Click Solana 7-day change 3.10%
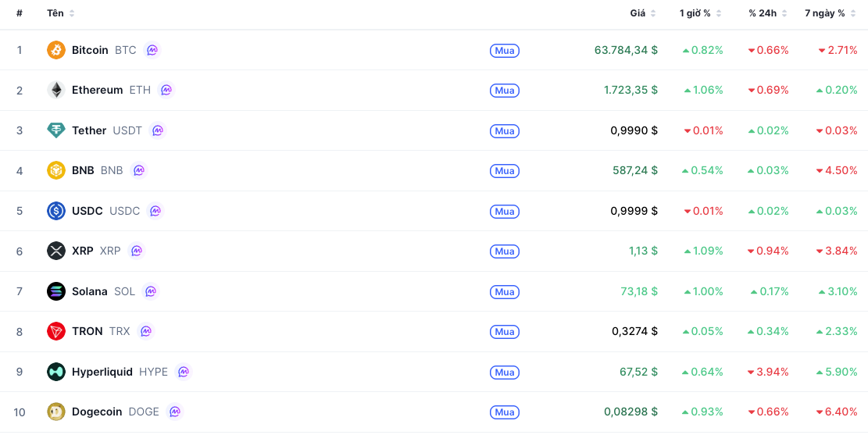Image resolution: width=868 pixels, height=435 pixels. 838,291
